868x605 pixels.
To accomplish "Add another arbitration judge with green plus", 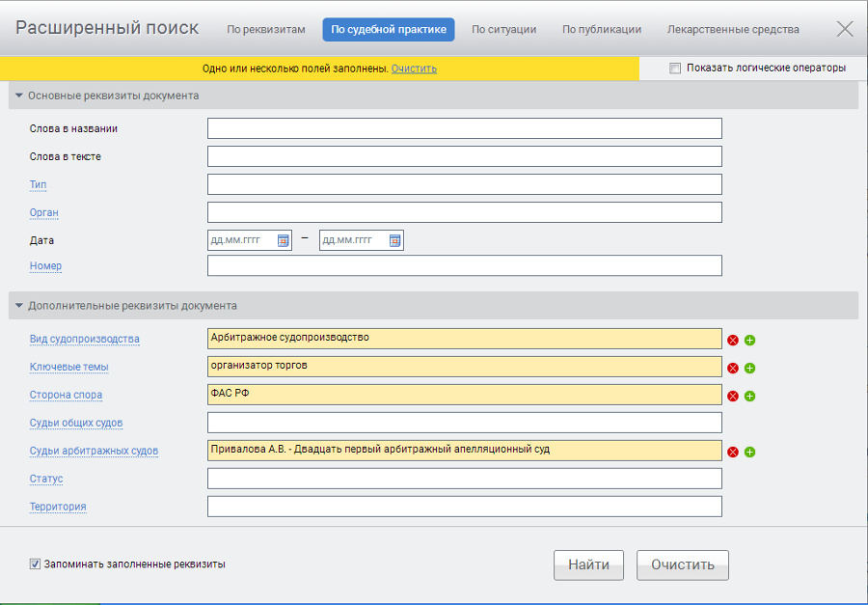I will tap(749, 452).
